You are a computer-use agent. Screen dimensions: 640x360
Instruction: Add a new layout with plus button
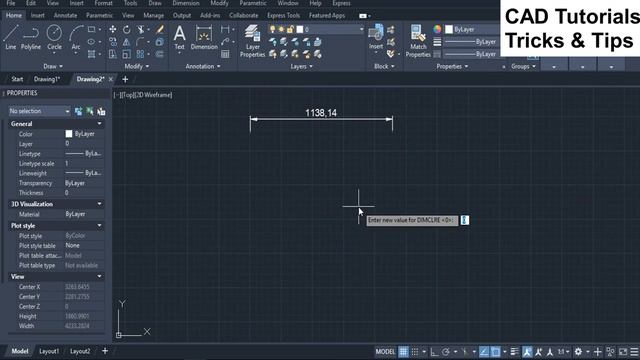[105, 351]
